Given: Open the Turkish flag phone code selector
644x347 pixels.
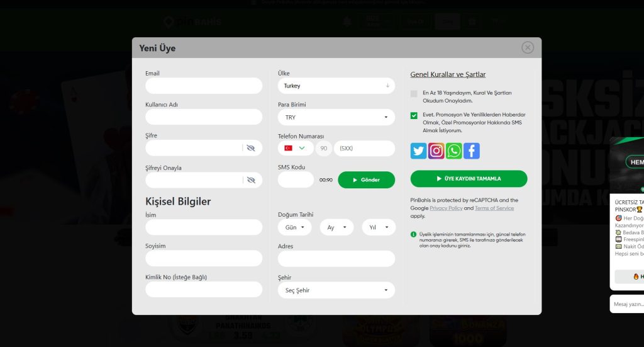Looking at the screenshot, I should (x=295, y=148).
